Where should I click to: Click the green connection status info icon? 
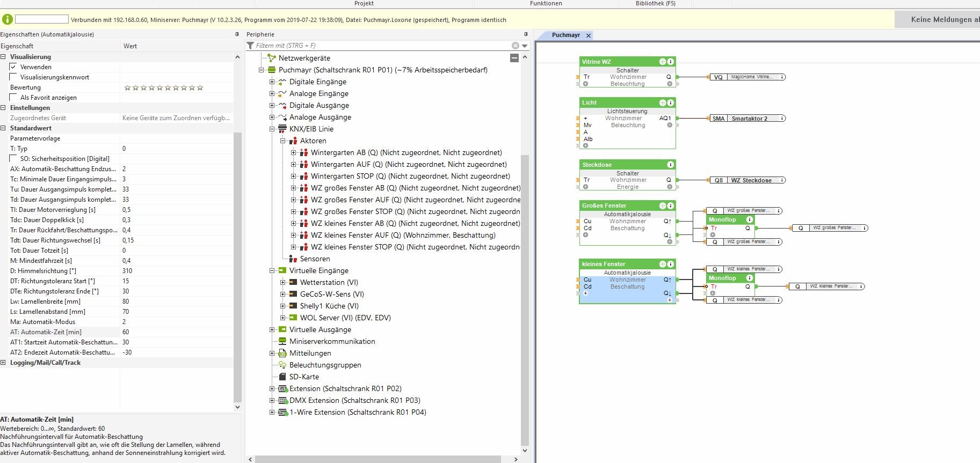pyautogui.click(x=8, y=19)
